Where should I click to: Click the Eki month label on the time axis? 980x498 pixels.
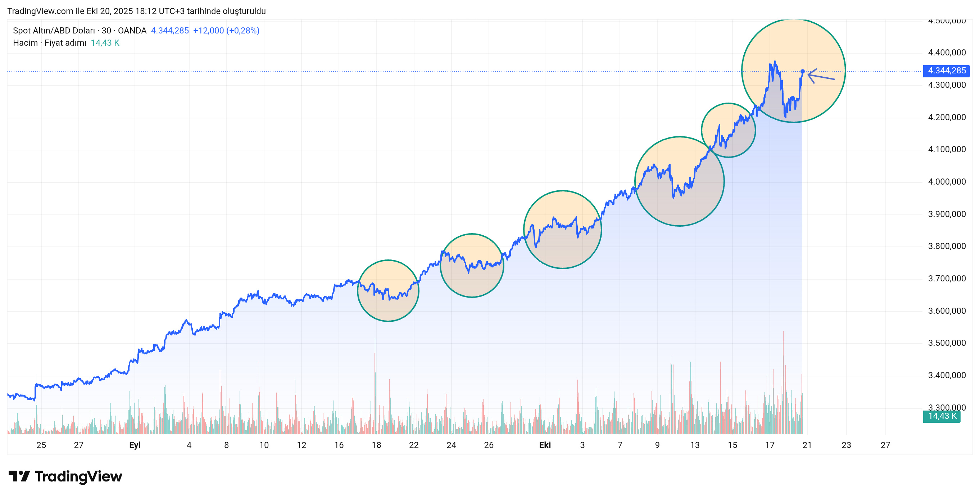pos(545,445)
